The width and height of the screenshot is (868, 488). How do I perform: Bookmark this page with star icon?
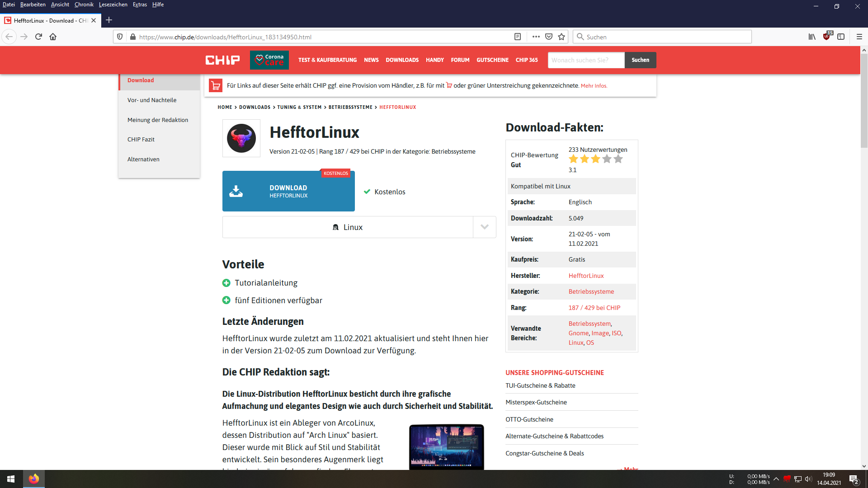pos(561,37)
